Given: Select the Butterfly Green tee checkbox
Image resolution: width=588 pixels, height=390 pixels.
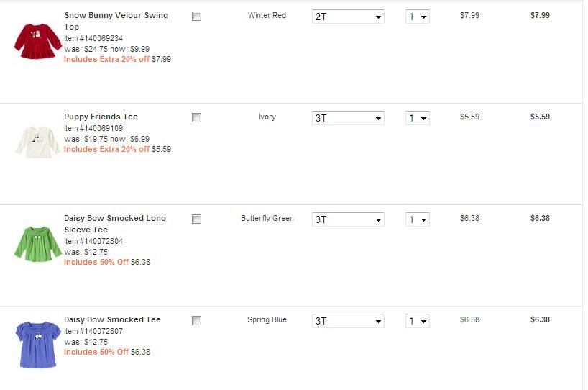Looking at the screenshot, I should pyautogui.click(x=196, y=219).
